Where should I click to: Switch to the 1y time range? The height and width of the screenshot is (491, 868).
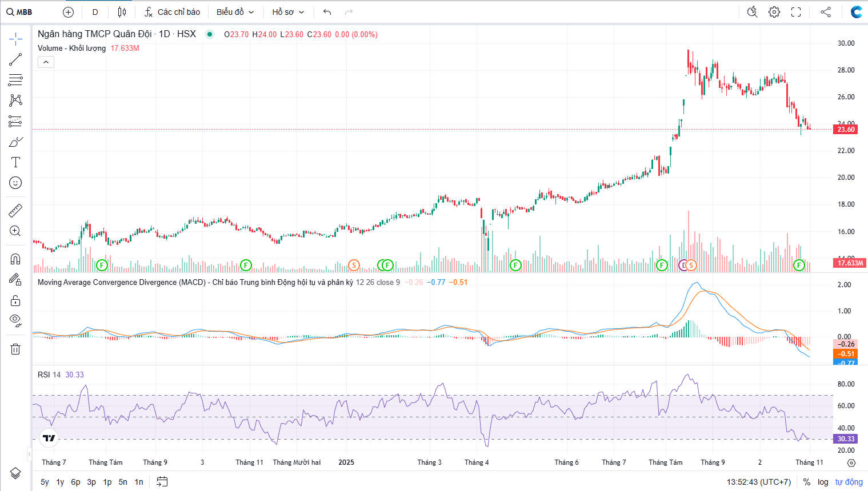[x=60, y=482]
